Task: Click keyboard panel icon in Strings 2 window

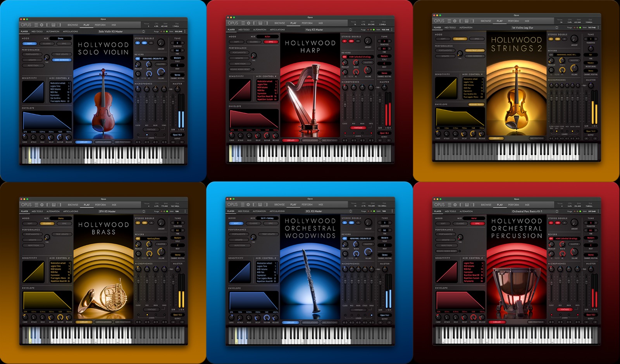Action: click(467, 21)
